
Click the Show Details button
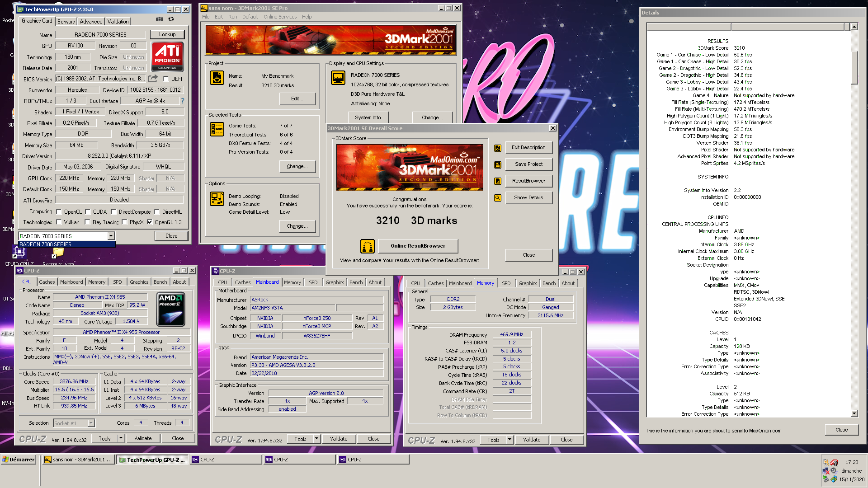528,198
